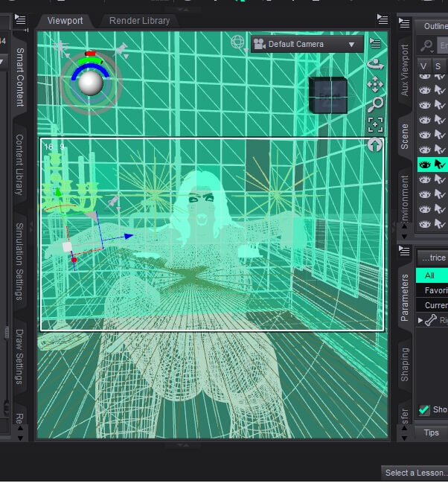Open the Shaping side tab

tap(405, 365)
